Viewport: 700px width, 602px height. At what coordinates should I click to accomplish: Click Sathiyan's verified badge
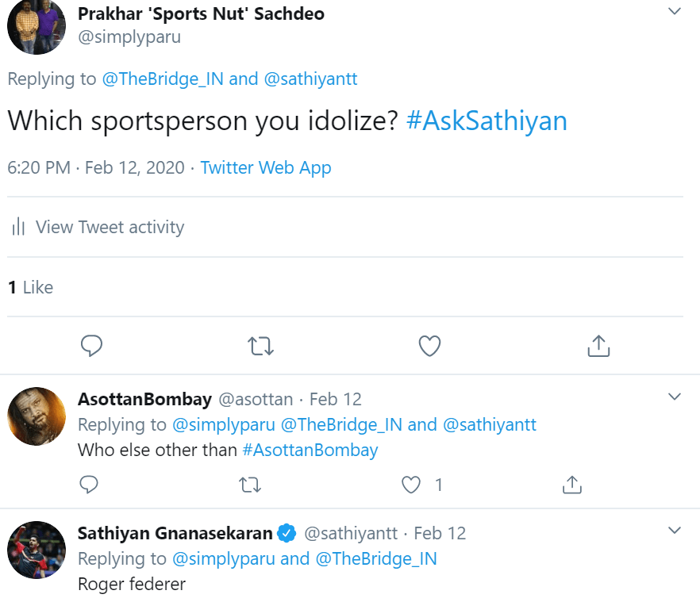click(287, 533)
